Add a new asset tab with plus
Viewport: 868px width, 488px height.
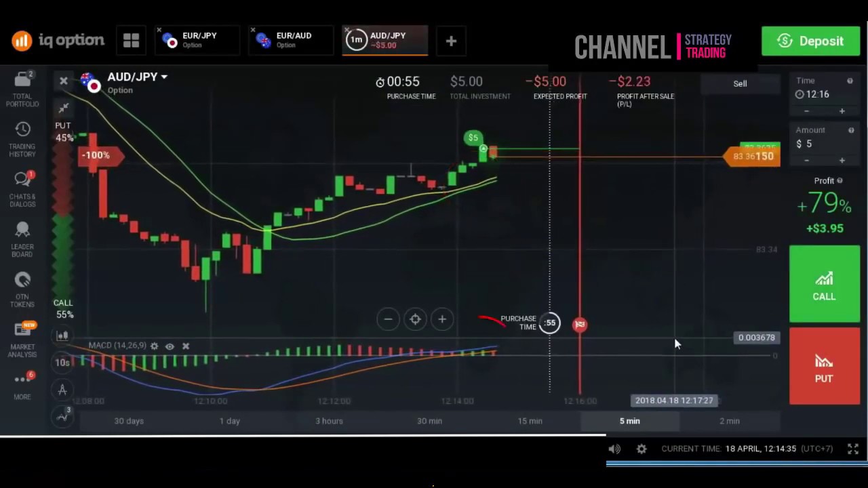451,41
